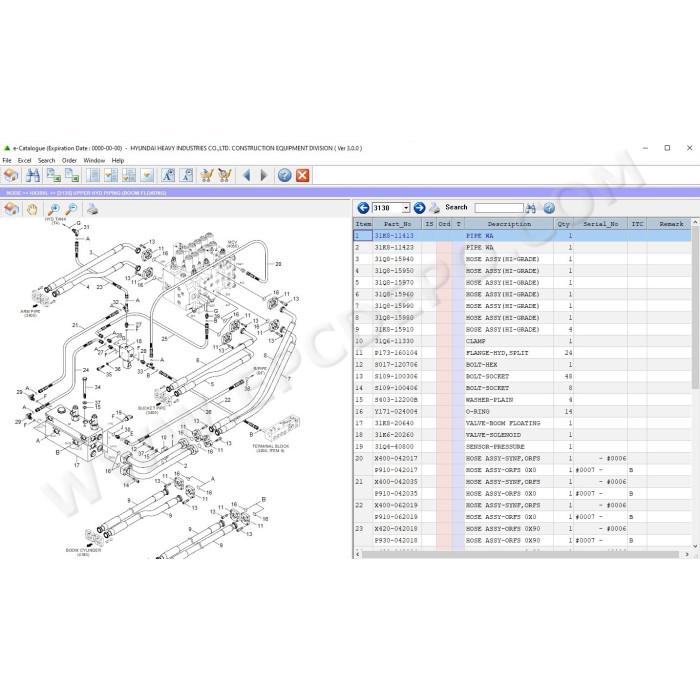Open the Search menu
Viewport: 700px width, 700px height.
[46, 160]
